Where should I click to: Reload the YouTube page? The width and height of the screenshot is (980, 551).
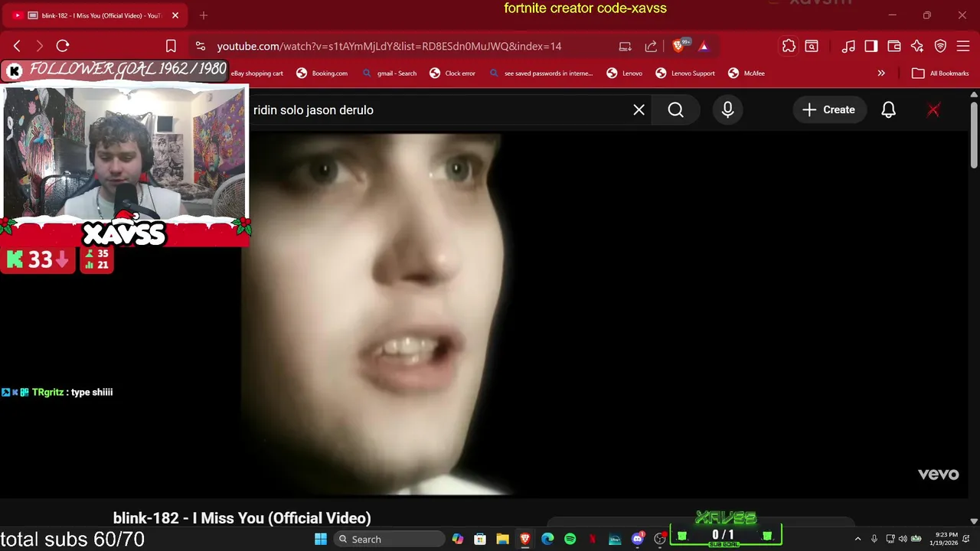[63, 46]
